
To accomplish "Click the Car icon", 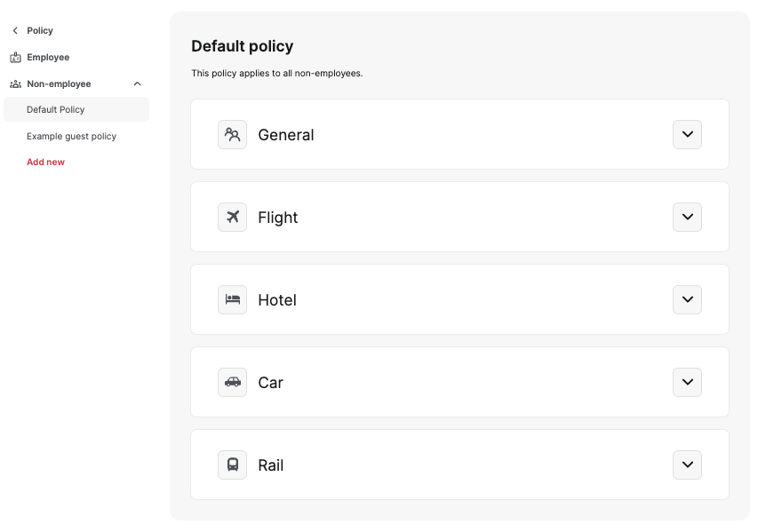I will [232, 383].
